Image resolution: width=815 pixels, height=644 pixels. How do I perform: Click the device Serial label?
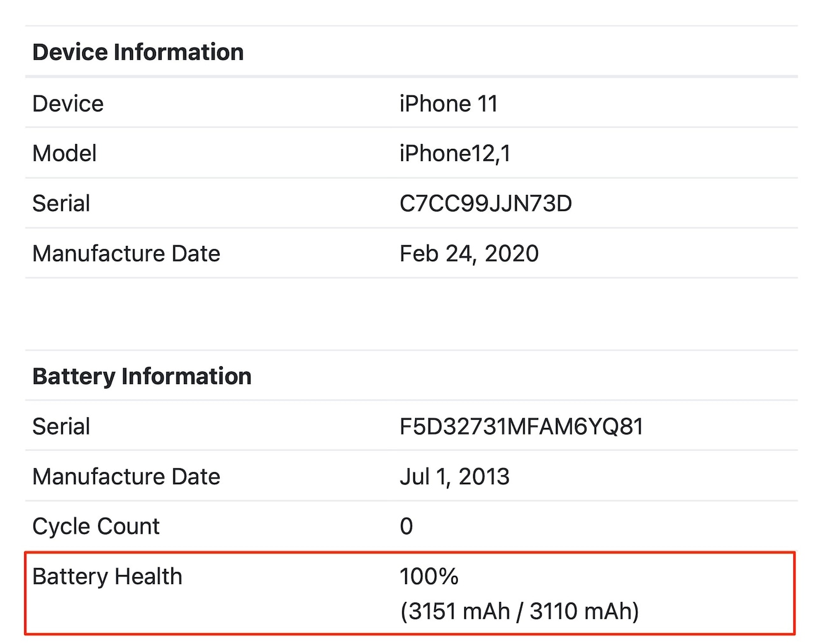[61, 203]
